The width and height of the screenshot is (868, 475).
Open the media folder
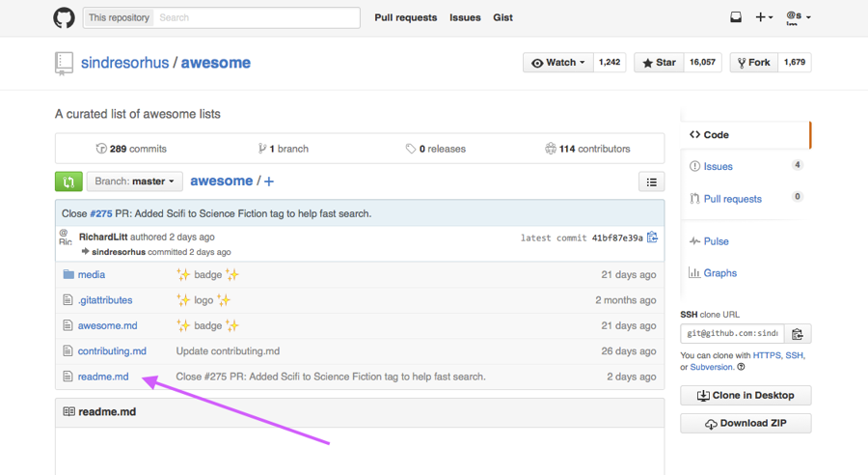[x=92, y=274]
